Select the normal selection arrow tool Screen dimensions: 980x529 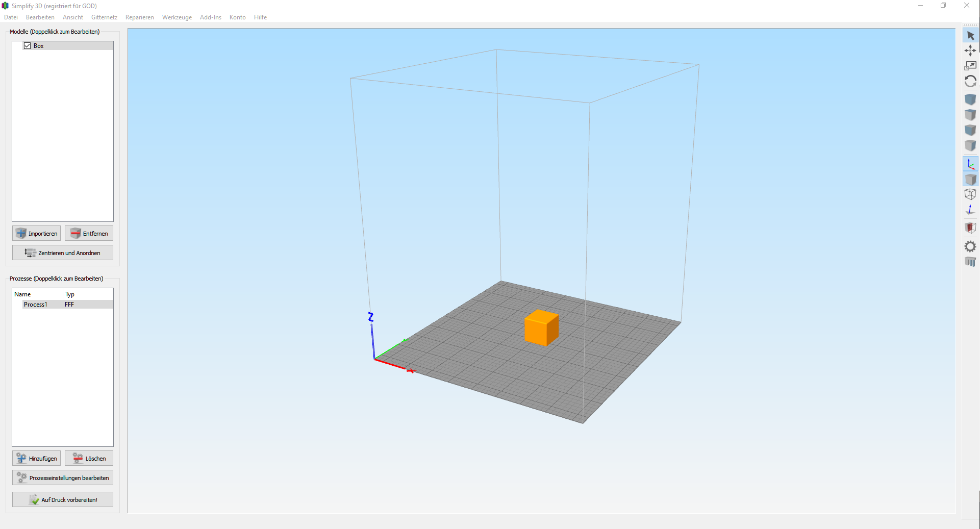coord(970,36)
